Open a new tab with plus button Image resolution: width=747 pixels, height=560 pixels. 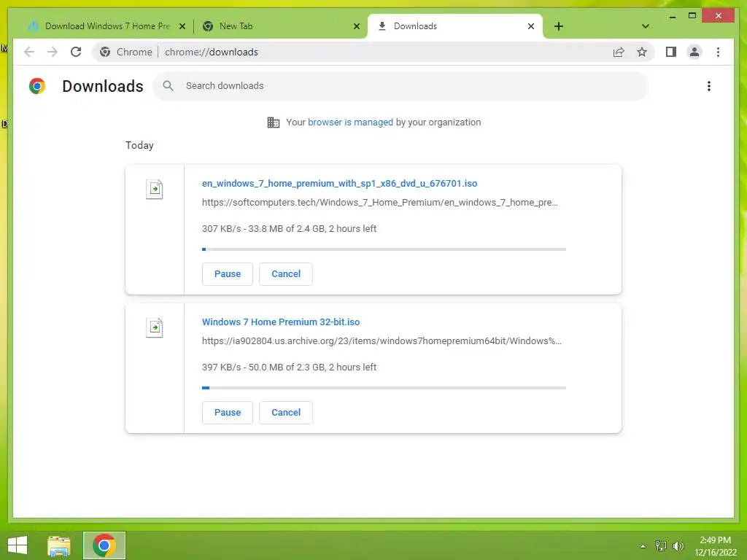click(559, 26)
